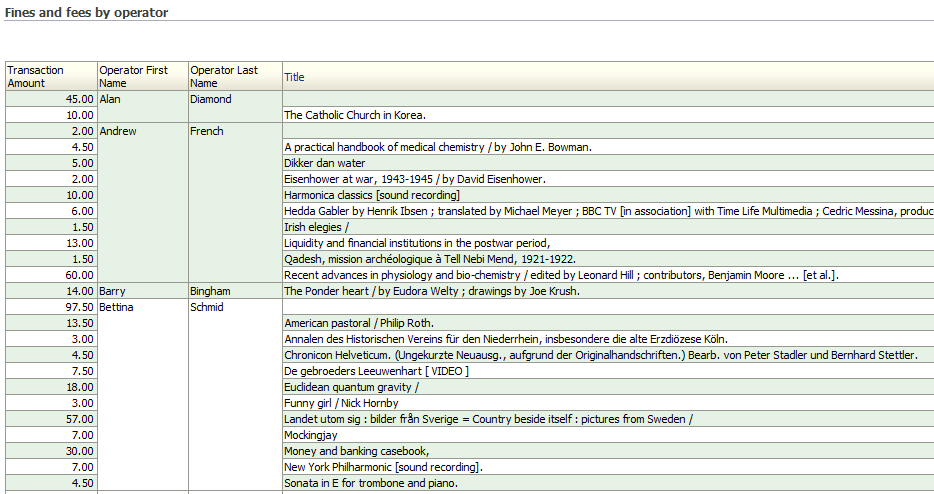Click the Title column header

tap(295, 77)
